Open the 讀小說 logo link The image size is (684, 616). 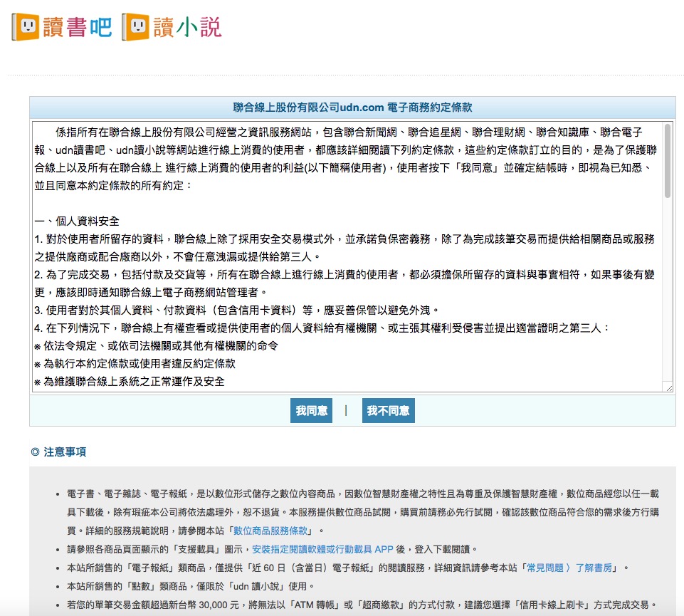(x=172, y=27)
